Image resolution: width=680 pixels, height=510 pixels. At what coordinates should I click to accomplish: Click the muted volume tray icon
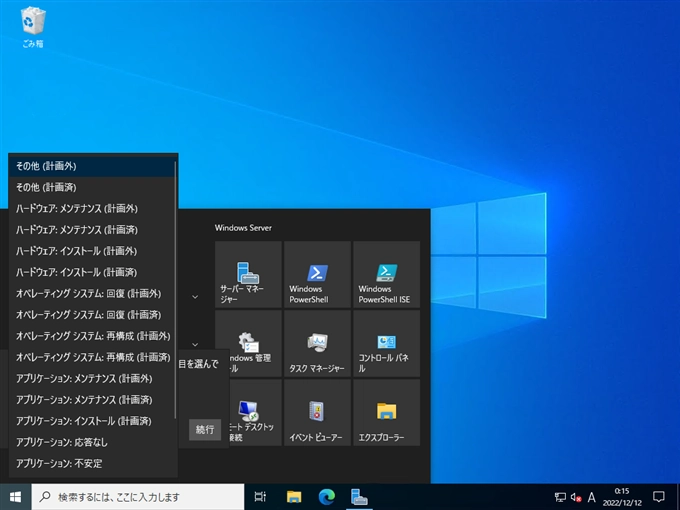[575, 497]
